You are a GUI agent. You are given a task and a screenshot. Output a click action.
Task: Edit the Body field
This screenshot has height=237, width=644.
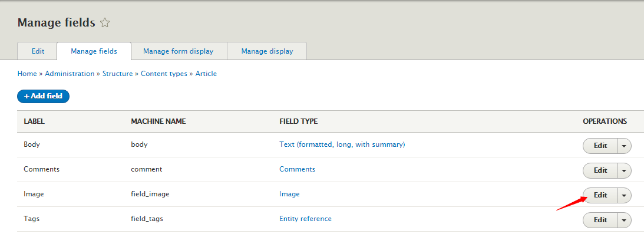click(x=600, y=146)
